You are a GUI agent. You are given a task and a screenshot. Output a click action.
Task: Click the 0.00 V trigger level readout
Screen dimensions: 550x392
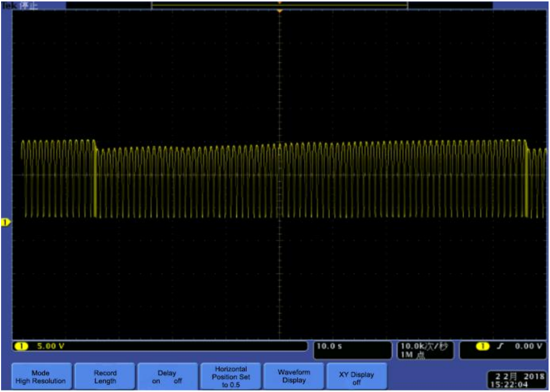coord(529,346)
